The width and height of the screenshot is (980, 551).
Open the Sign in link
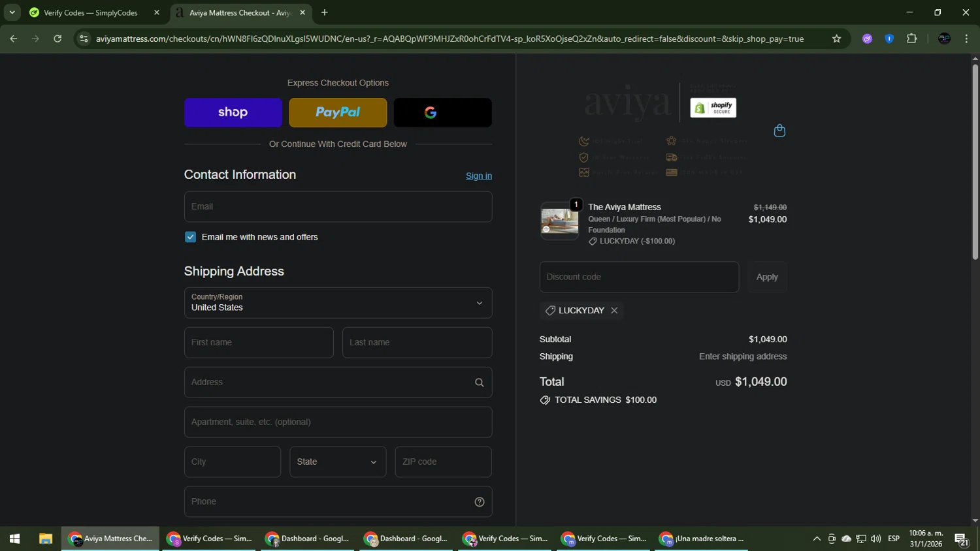pos(479,176)
